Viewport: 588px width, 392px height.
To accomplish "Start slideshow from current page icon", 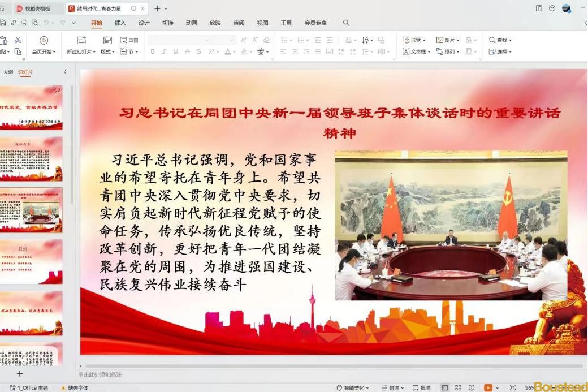I will 44,40.
